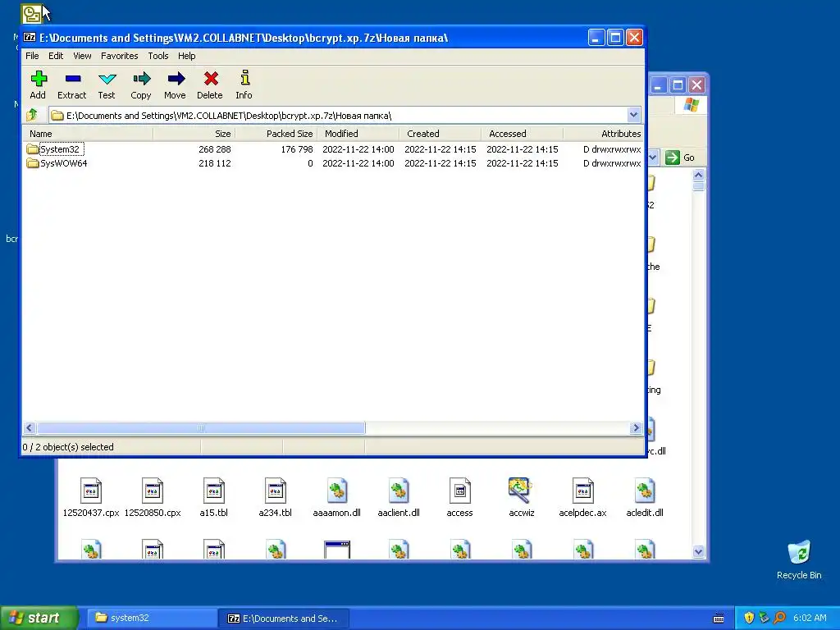The width and height of the screenshot is (840, 630).
Task: Sort by Created column header
Action: click(x=440, y=134)
